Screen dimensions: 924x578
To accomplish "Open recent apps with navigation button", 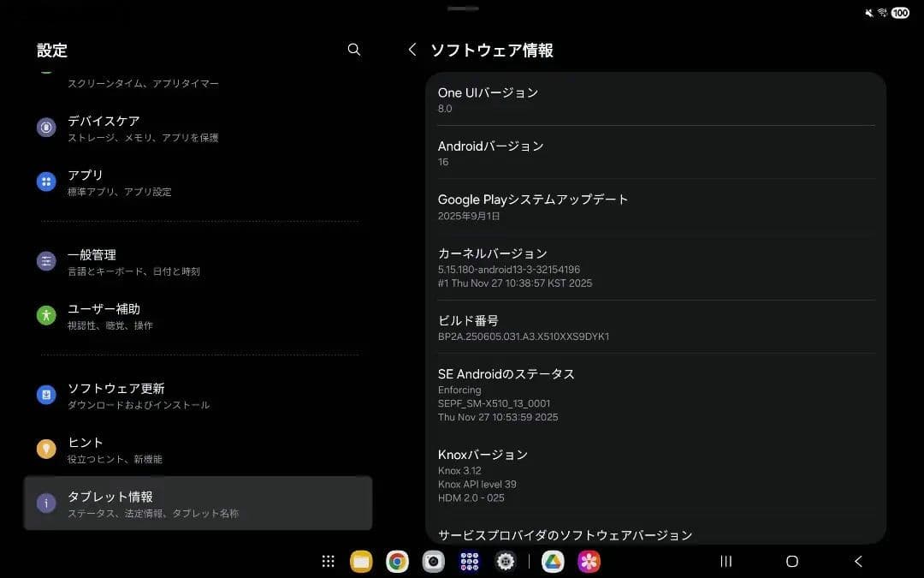I will (x=726, y=561).
